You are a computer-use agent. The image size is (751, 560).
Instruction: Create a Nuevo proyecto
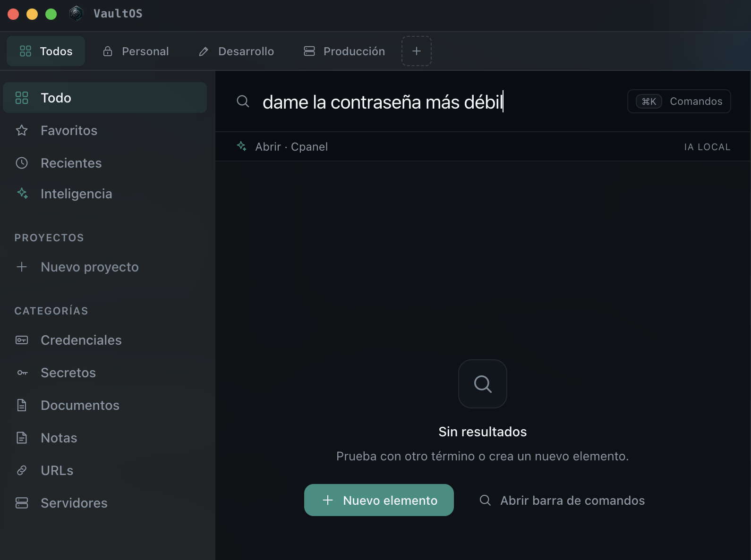click(x=105, y=267)
